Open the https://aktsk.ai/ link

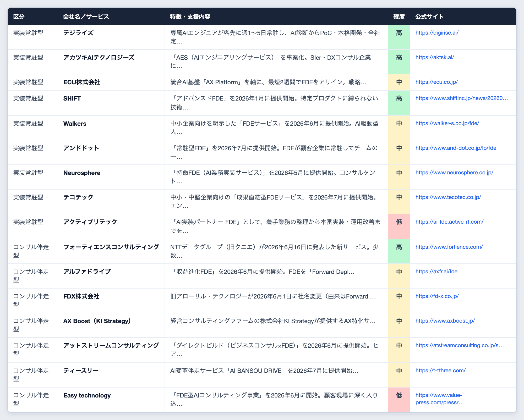[x=435, y=57]
